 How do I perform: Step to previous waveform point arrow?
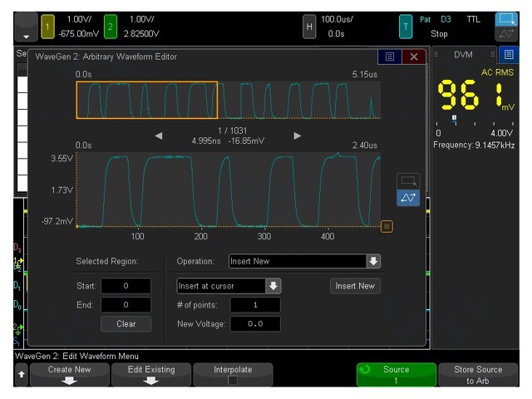tap(159, 135)
